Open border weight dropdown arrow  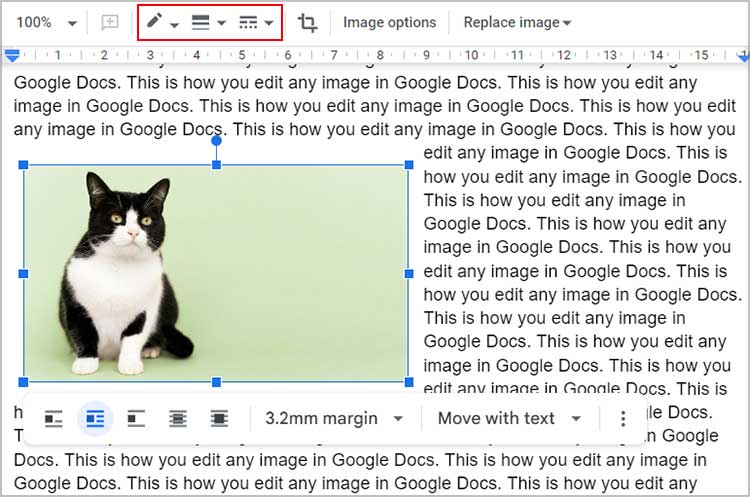221,22
